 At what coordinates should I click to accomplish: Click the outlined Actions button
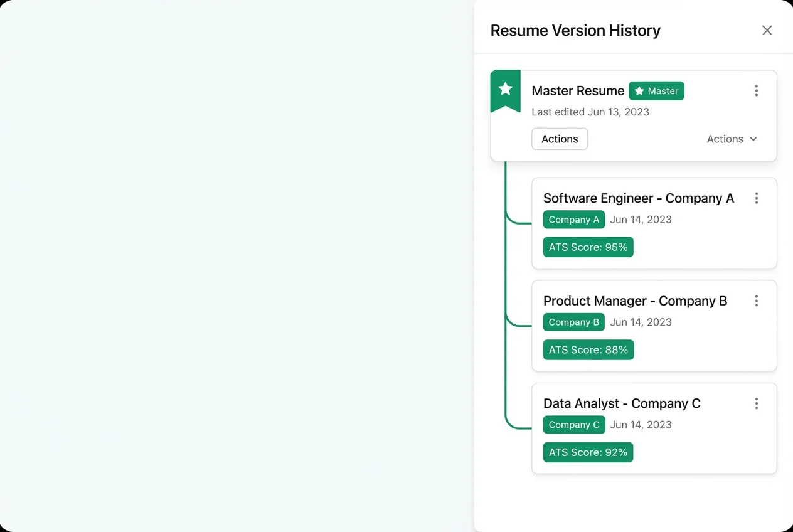coord(560,139)
